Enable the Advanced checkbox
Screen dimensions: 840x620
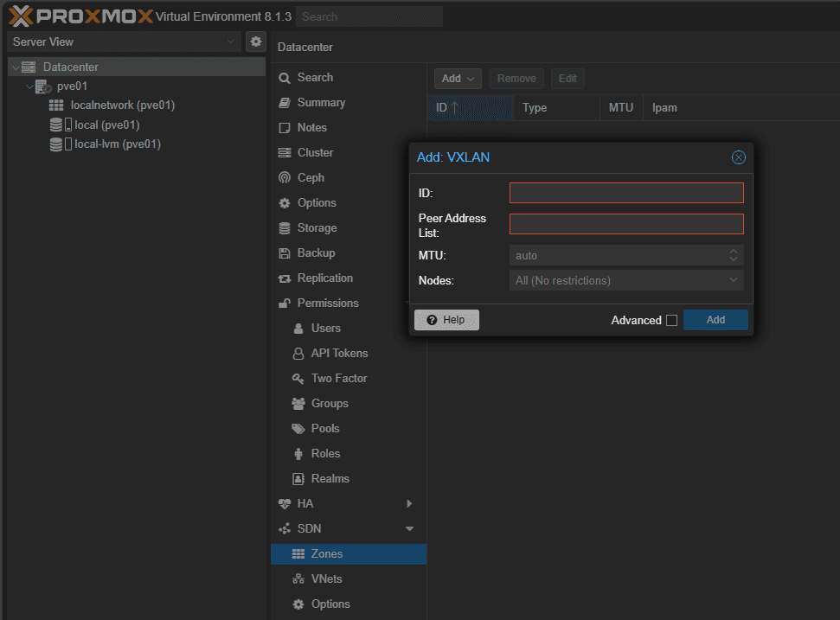671,320
